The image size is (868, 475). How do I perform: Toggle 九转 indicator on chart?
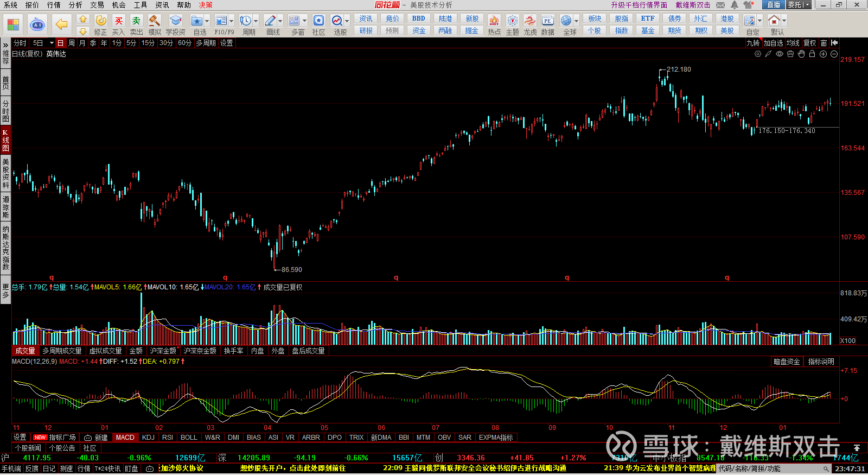click(753, 43)
